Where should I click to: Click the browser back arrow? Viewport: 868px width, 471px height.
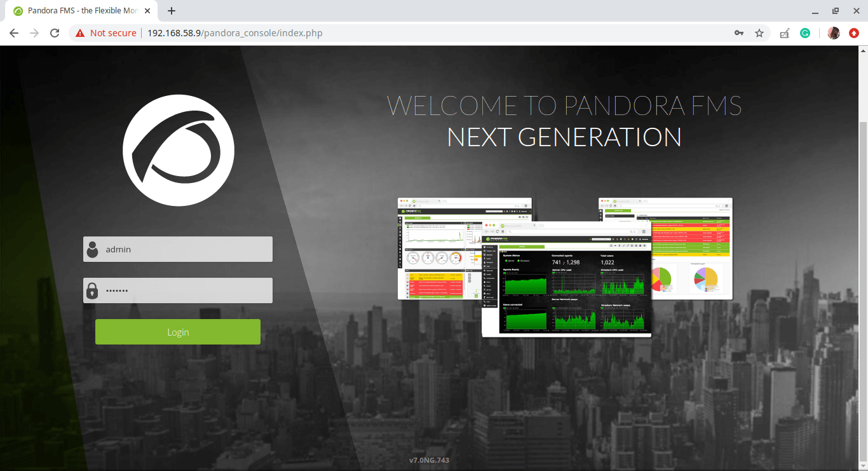coord(14,33)
